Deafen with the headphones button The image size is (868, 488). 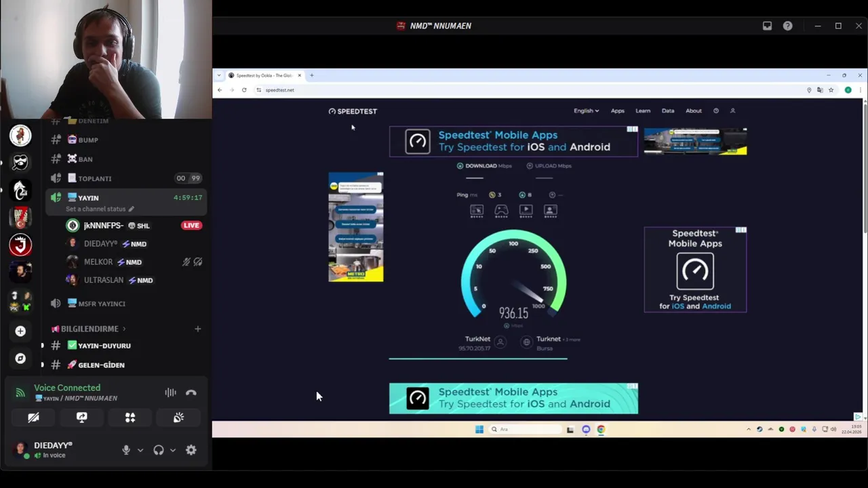coord(158,450)
